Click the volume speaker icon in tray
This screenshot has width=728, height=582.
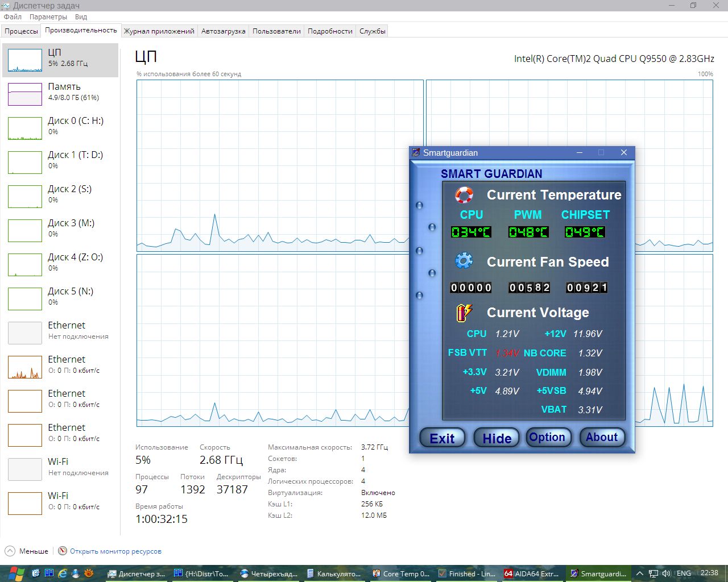(666, 573)
